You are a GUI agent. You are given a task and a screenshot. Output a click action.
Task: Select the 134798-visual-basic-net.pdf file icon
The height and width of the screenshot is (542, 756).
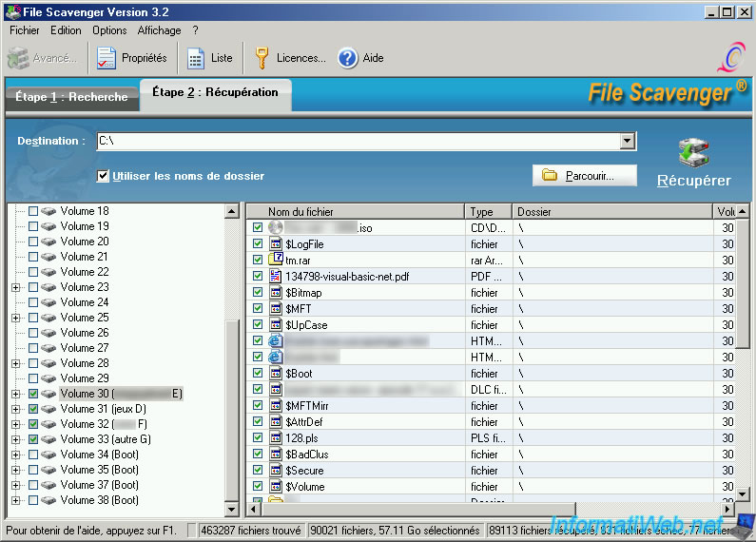[276, 276]
